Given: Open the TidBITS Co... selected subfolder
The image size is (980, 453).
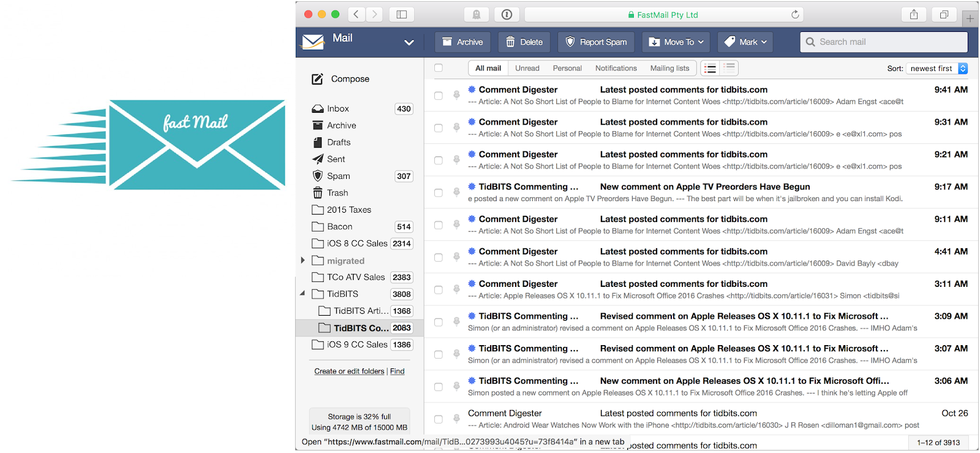Looking at the screenshot, I should coord(360,328).
